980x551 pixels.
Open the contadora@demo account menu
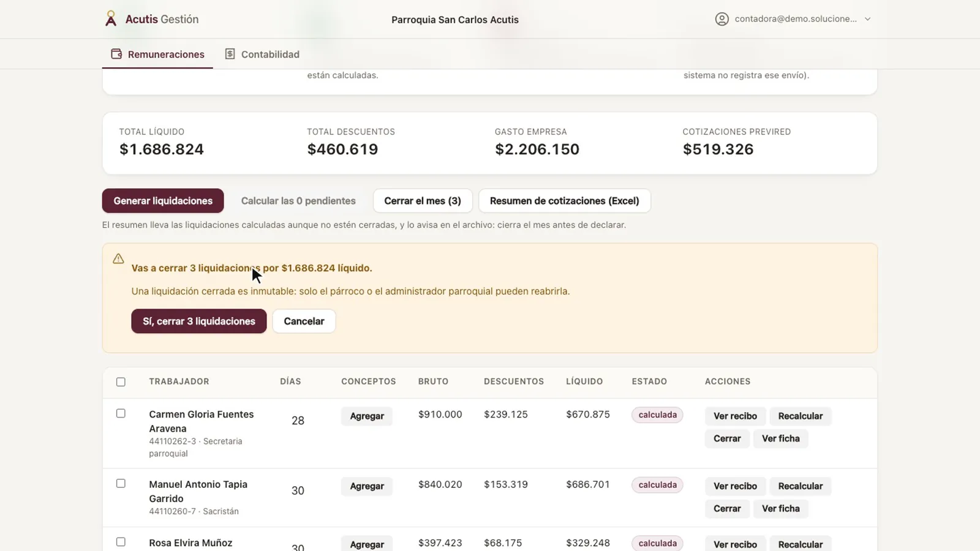click(x=793, y=19)
